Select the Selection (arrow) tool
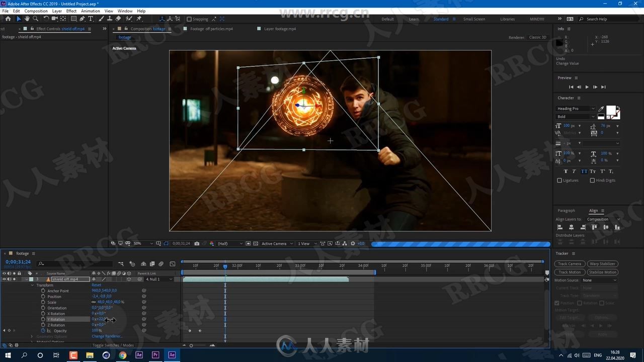Image resolution: width=644 pixels, height=362 pixels. (19, 19)
